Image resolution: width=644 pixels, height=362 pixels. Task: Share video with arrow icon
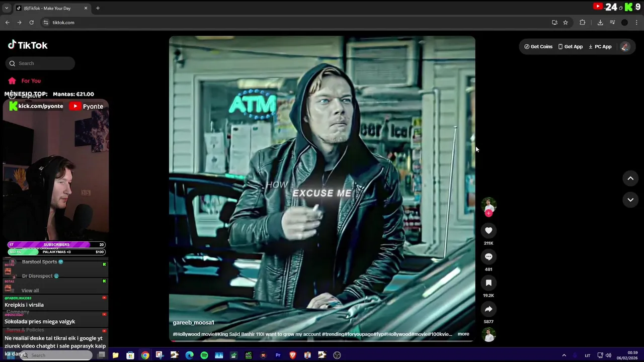coord(489,309)
